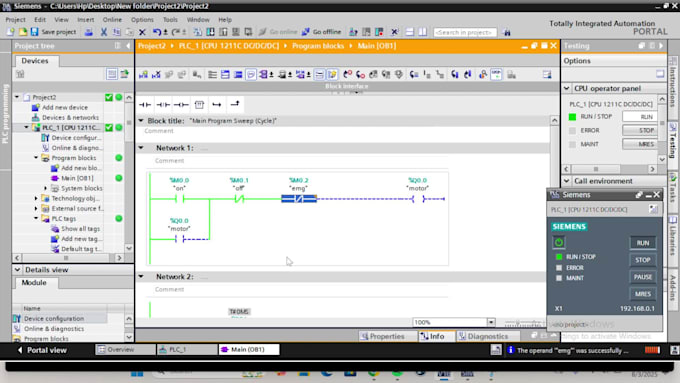Open the Online menu
The width and height of the screenshot is (680, 383).
pyautogui.click(x=112, y=20)
